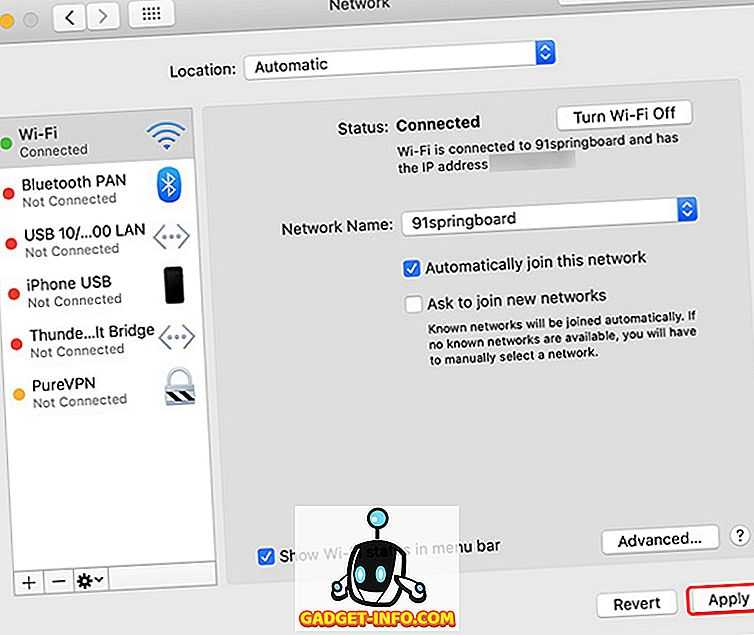The image size is (754, 635).
Task: Show all preferences grid icon
Action: click(x=151, y=14)
